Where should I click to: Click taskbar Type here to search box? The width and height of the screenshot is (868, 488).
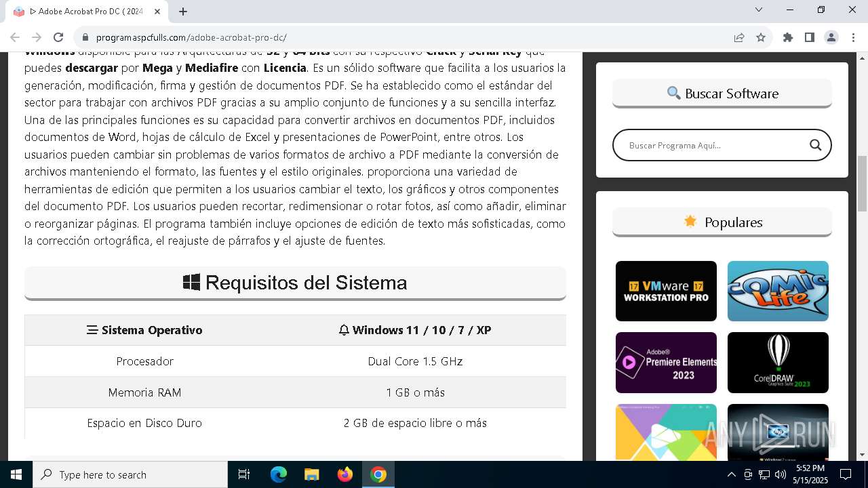(130, 474)
